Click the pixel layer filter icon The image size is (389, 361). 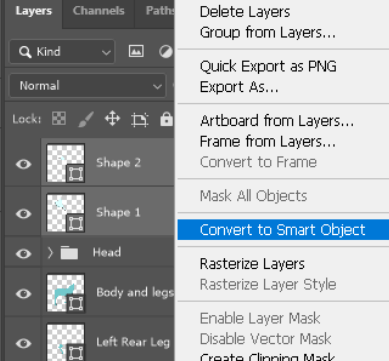(136, 51)
